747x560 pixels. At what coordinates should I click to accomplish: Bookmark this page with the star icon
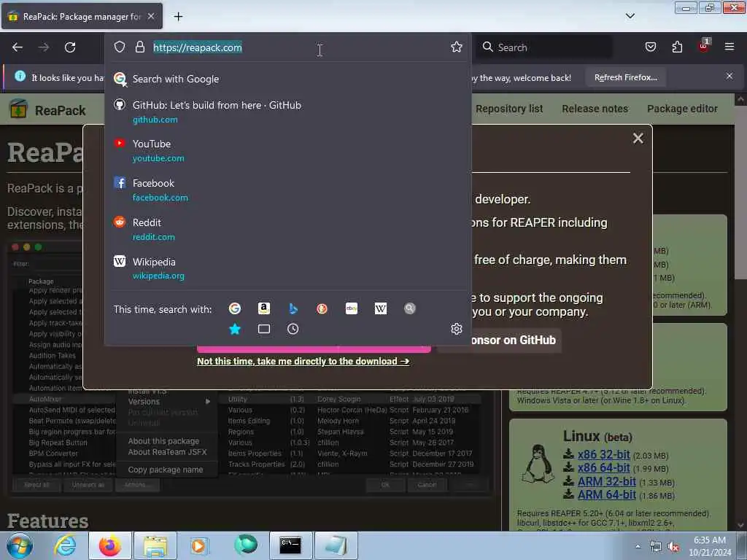457,47
